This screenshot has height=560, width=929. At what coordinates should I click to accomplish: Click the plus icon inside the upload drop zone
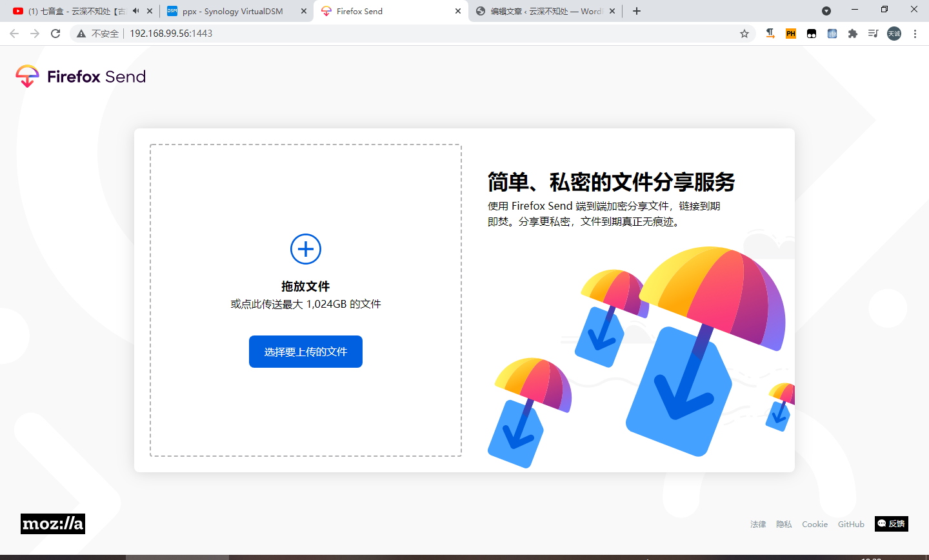pos(305,249)
